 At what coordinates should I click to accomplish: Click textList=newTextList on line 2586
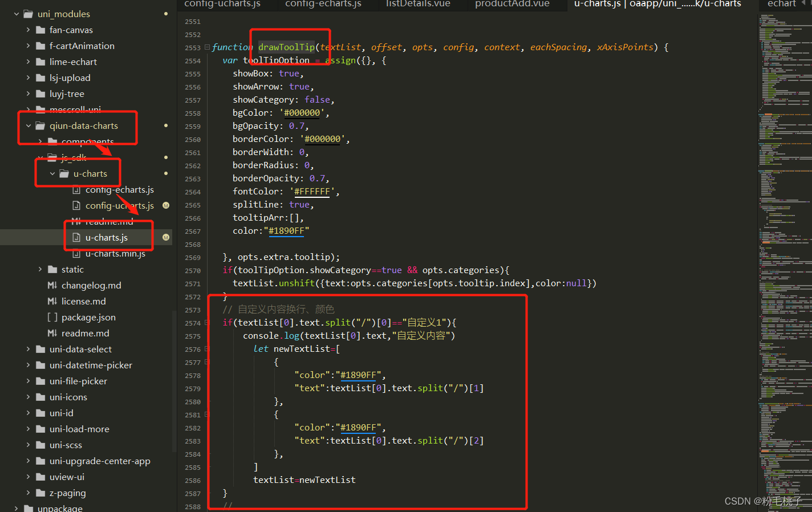click(x=304, y=480)
